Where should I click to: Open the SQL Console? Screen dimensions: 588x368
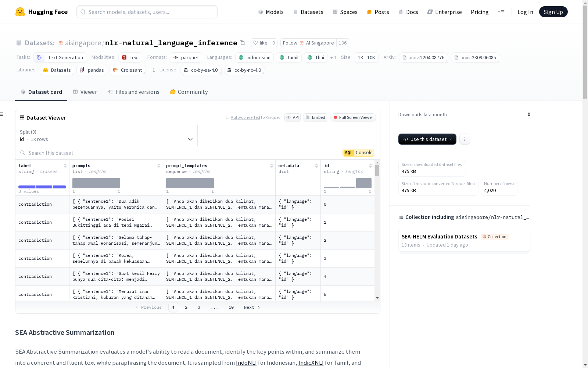pyautogui.click(x=358, y=153)
